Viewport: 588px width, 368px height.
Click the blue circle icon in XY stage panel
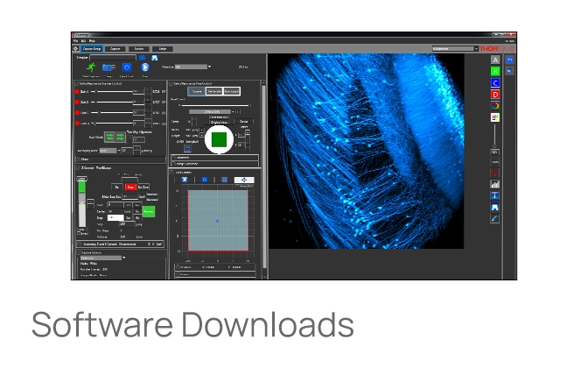click(x=205, y=180)
